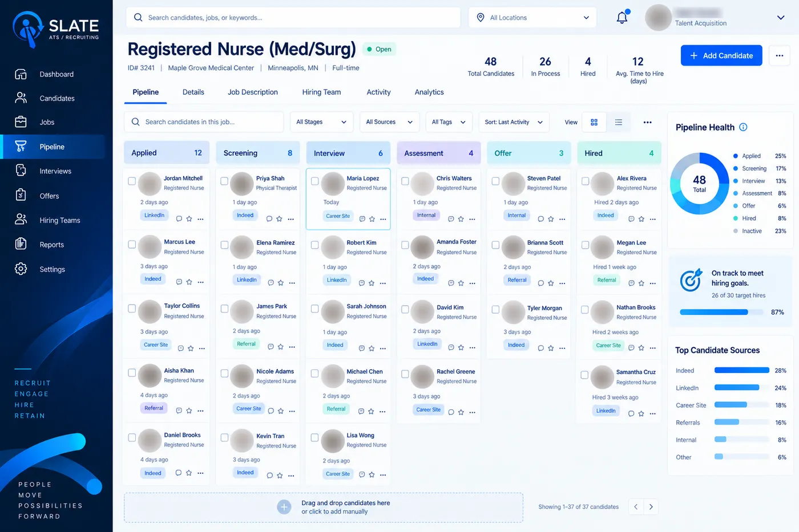This screenshot has height=532, width=799.
Task: Click the Dashboard sidebar icon
Action: coord(21,74)
